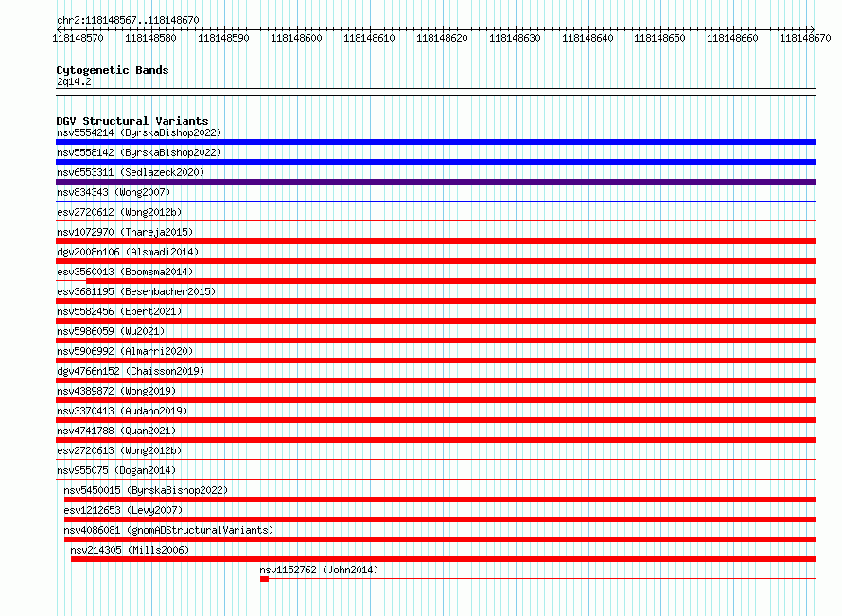The image size is (842, 616).
Task: Click the red bar under nsv214305
Action: click(443, 559)
